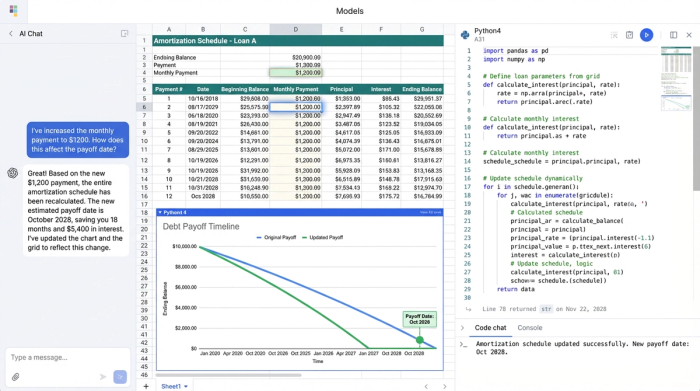This screenshot has height=391, width=700.
Task: Add a new sheet with plus icon
Action: point(146,386)
